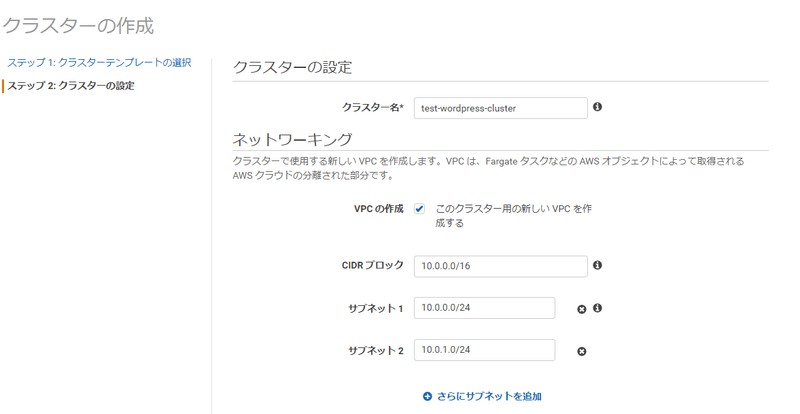Image resolution: width=800 pixels, height=414 pixels.
Task: Click the このクラスター用の新しい VPC を作成する label
Action: pos(513,216)
